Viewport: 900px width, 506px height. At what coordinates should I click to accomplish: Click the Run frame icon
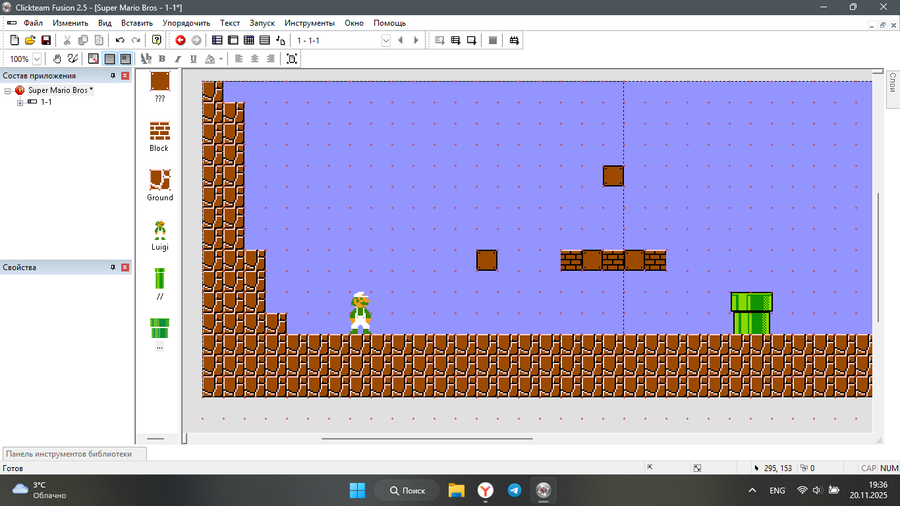(471, 40)
